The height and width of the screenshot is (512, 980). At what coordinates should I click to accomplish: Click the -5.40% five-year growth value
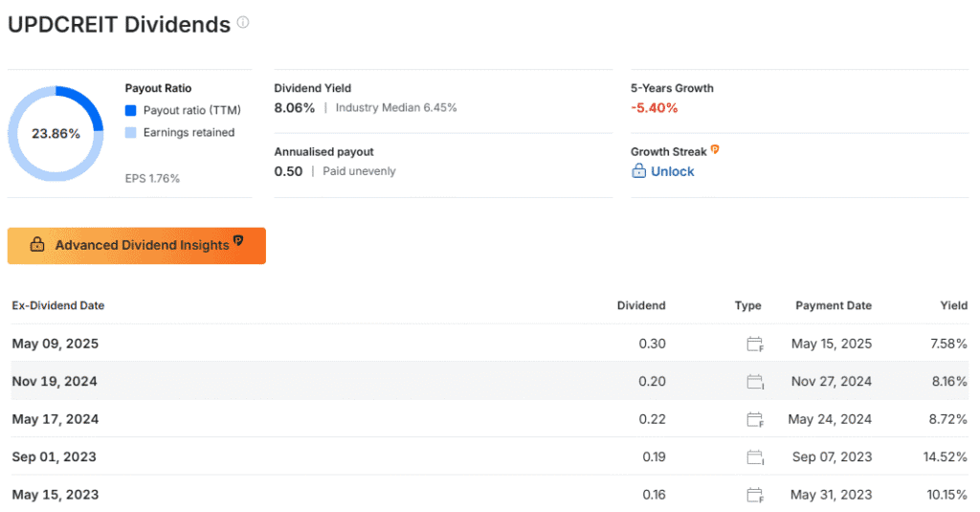(x=655, y=108)
